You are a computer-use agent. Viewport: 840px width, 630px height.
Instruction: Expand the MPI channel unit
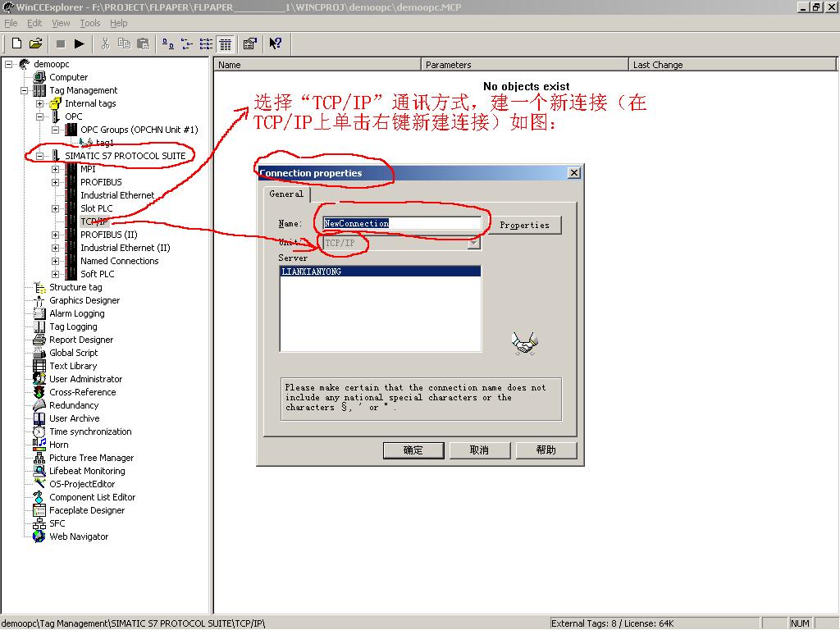click(55, 169)
